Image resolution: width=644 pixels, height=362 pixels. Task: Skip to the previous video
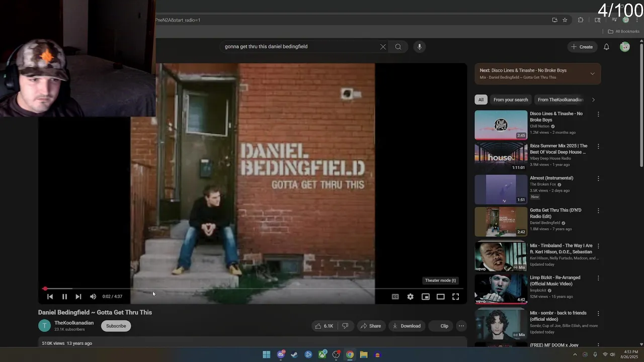coord(50,297)
